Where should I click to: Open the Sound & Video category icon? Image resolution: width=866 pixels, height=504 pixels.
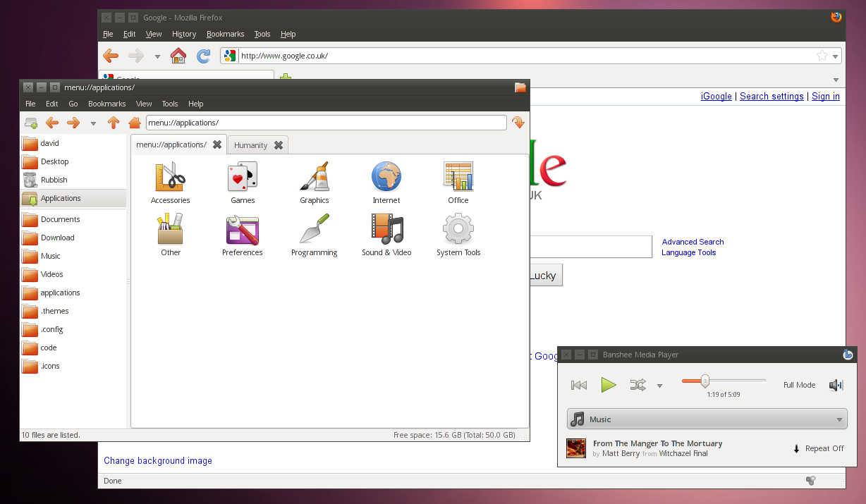tap(386, 229)
